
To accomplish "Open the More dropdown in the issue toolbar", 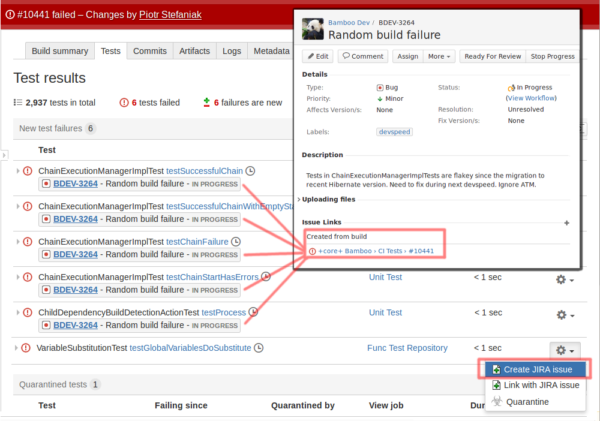I will click(440, 57).
